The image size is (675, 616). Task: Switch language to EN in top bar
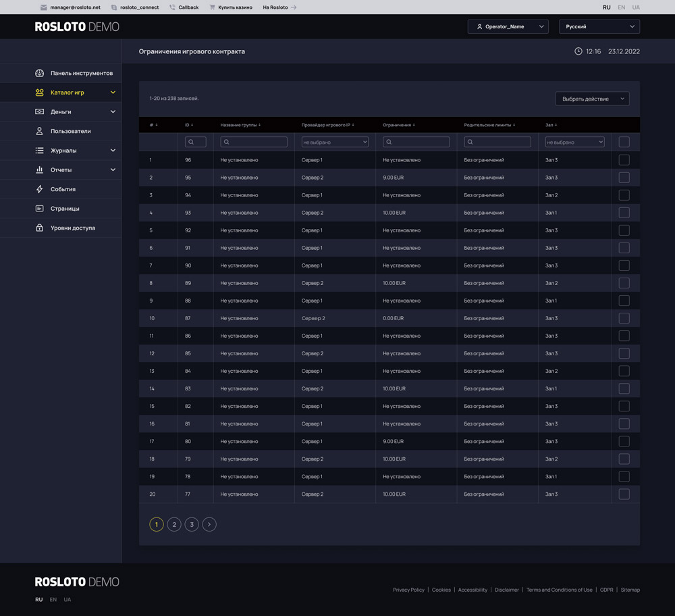click(x=621, y=7)
